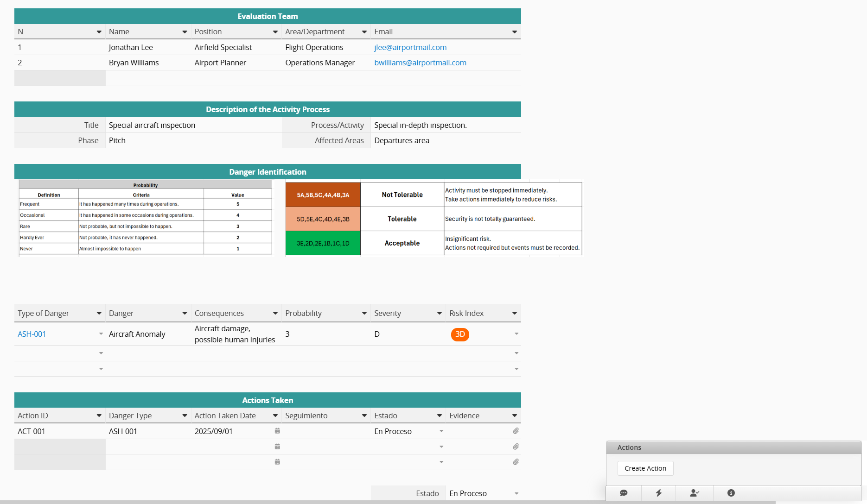This screenshot has height=504, width=867.
Task: Open Estado dropdown for ACT-001 row
Action: (x=441, y=431)
